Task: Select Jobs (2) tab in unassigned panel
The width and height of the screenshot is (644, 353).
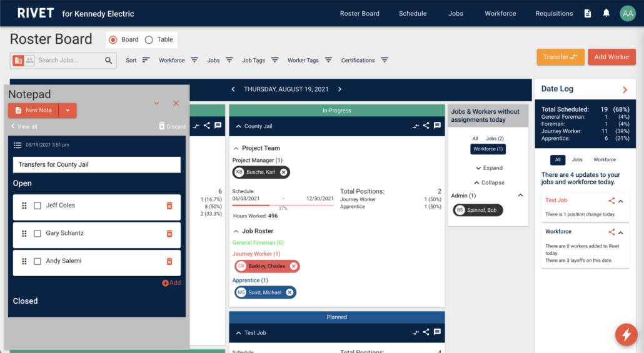Action: (x=495, y=139)
